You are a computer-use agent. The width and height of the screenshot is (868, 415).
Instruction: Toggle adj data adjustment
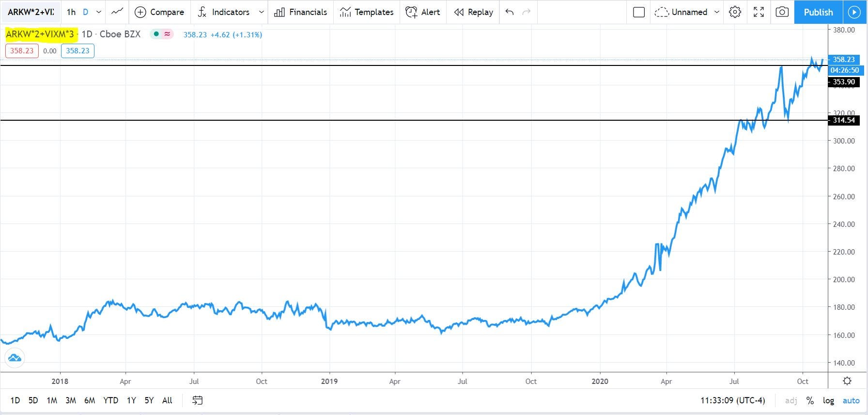791,400
